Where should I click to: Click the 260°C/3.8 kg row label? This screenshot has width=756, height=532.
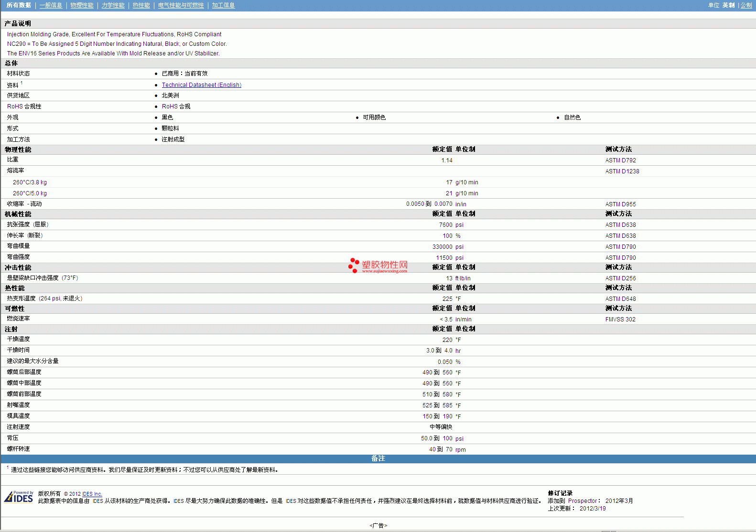pyautogui.click(x=30, y=182)
